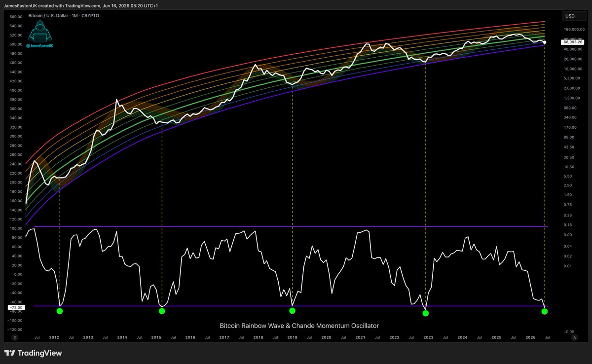Open the USD currency selector
Viewport: 592px width, 364px height.
click(574, 16)
